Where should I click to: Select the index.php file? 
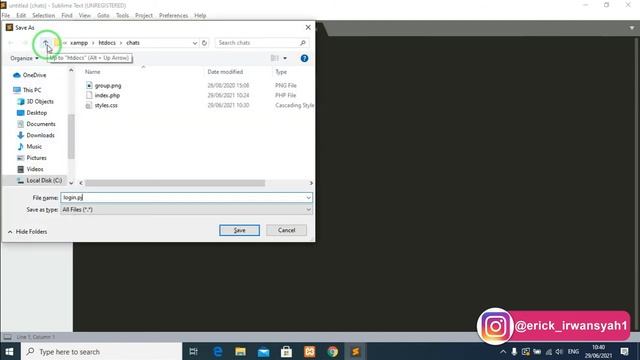[x=103, y=95]
